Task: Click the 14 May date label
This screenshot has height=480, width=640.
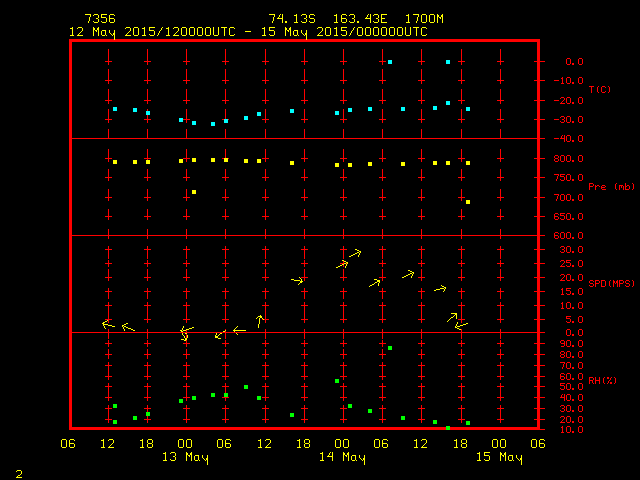Action: coord(342,458)
